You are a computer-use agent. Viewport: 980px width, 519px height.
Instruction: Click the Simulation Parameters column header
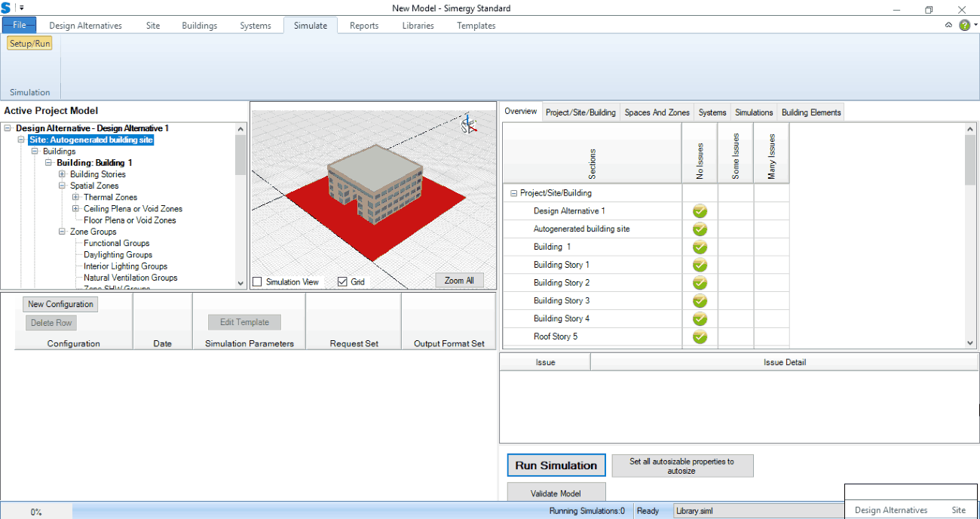[250, 343]
